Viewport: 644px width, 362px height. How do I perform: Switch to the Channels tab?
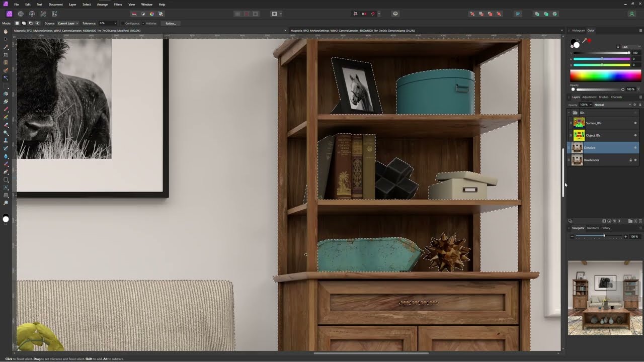(616, 97)
